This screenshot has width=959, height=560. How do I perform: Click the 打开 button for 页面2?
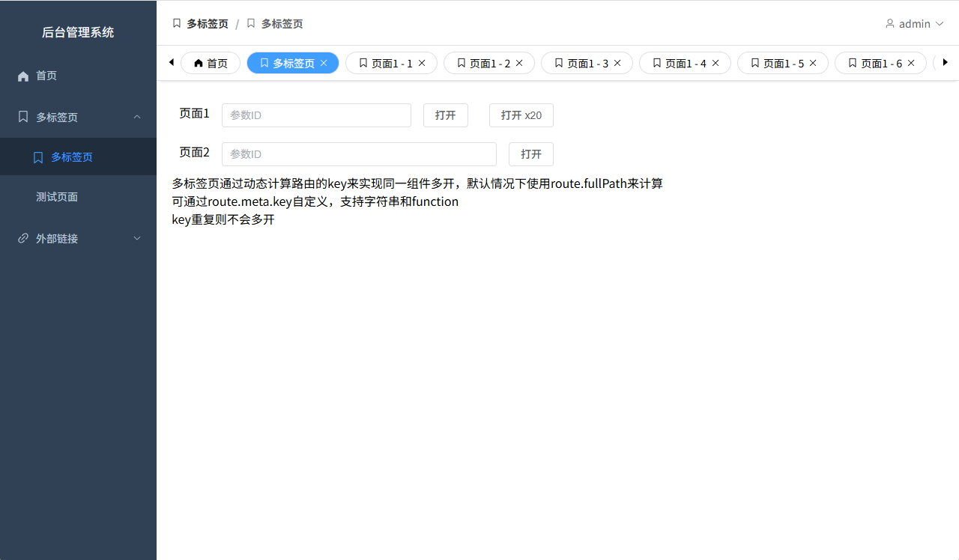pyautogui.click(x=530, y=154)
